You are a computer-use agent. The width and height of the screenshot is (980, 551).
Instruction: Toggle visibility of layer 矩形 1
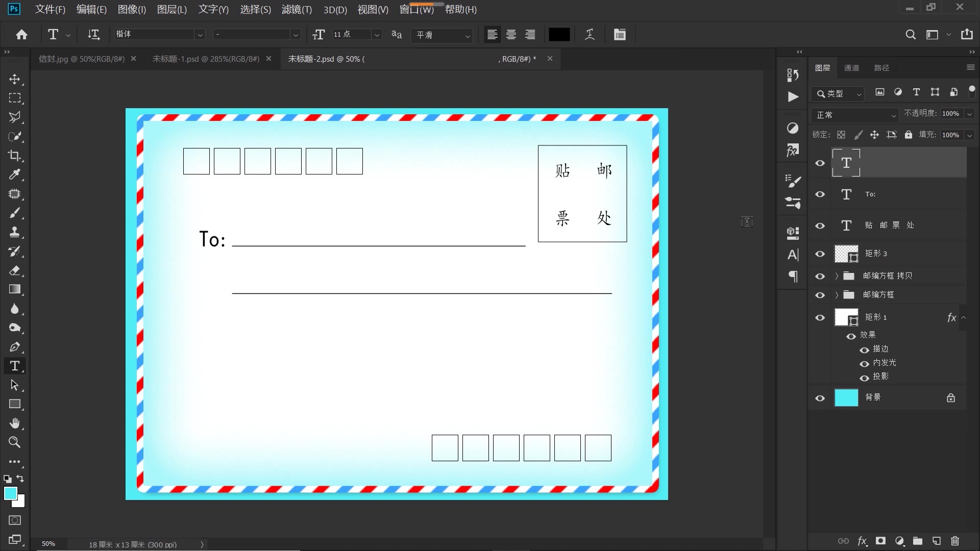pyautogui.click(x=820, y=317)
